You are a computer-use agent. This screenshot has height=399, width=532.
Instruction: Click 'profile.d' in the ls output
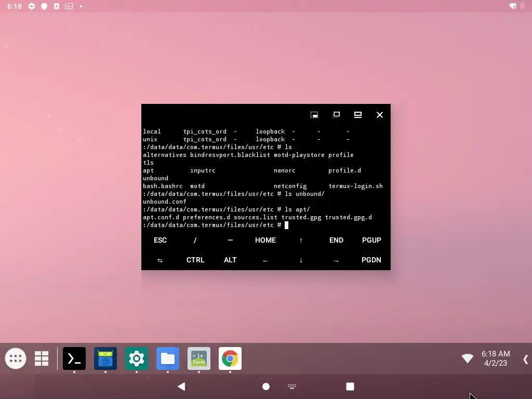[x=345, y=170]
